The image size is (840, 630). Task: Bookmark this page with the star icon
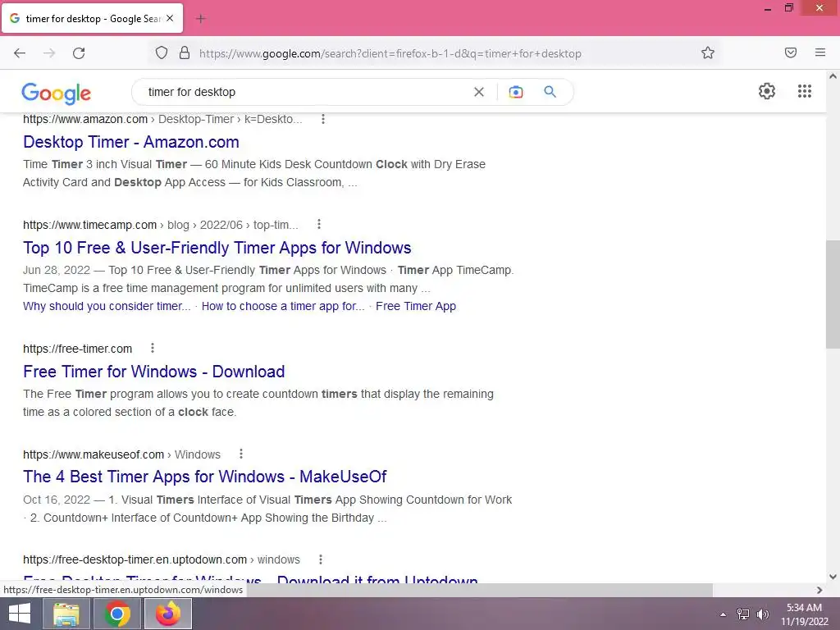tap(708, 53)
